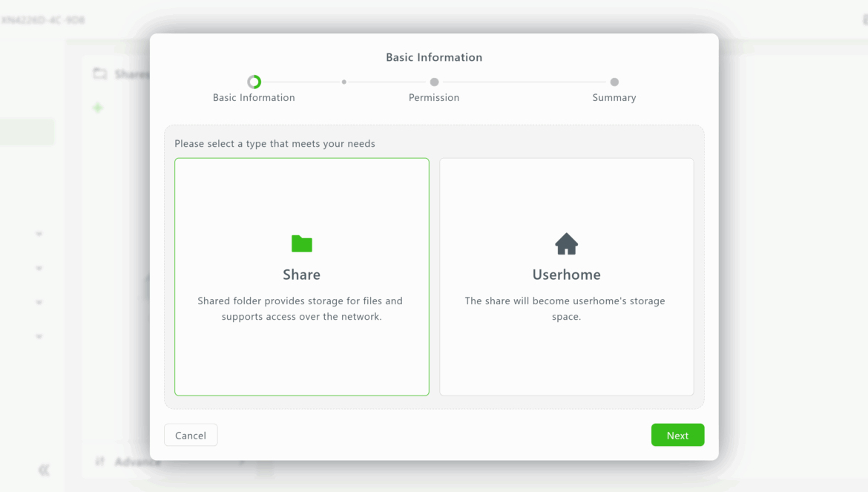Expand the bottommost sidebar chevron arrow
The height and width of the screenshot is (492, 868).
click(x=39, y=336)
